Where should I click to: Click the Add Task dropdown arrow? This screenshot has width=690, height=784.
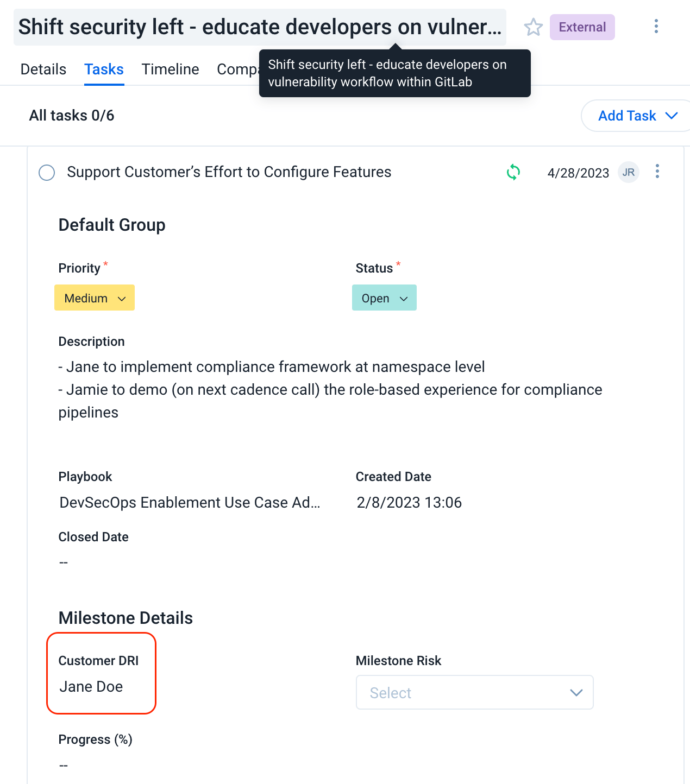click(x=672, y=116)
